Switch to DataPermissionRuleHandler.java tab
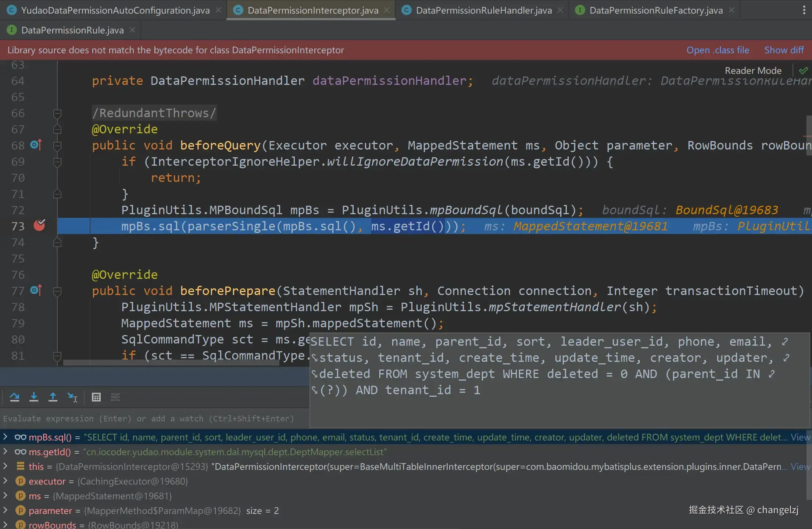 coord(483,10)
